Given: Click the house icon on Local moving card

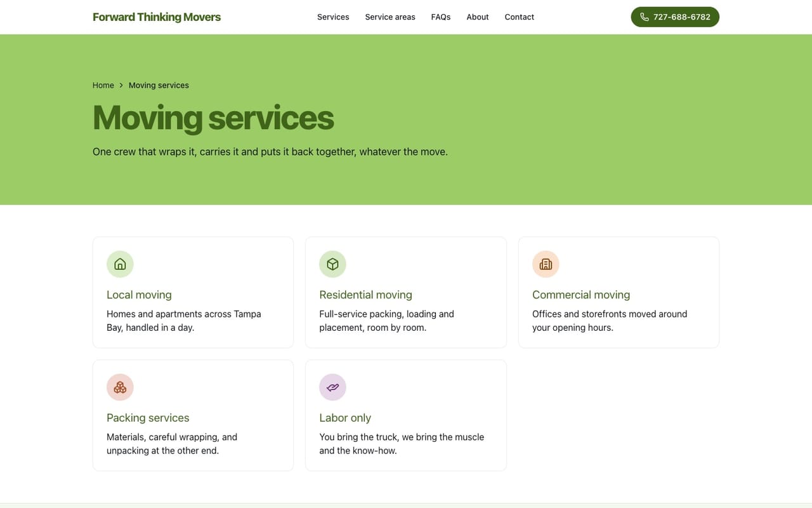Looking at the screenshot, I should 120,264.
